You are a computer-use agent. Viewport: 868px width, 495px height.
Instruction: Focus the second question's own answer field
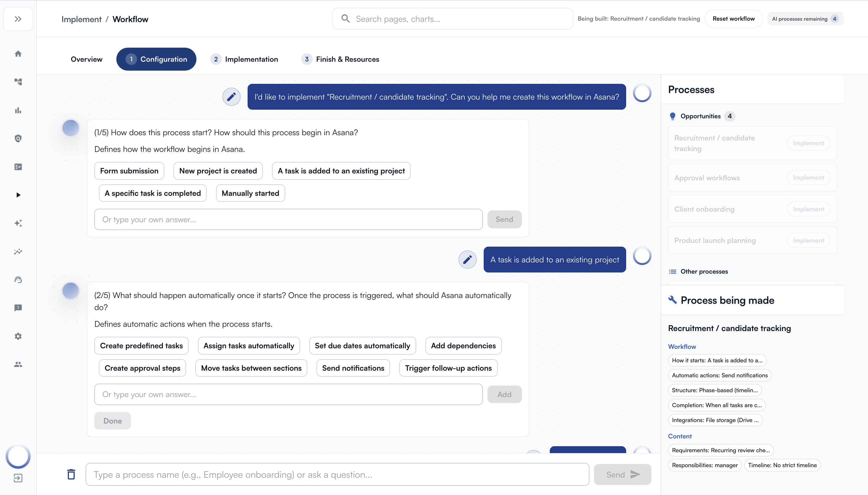pos(288,395)
